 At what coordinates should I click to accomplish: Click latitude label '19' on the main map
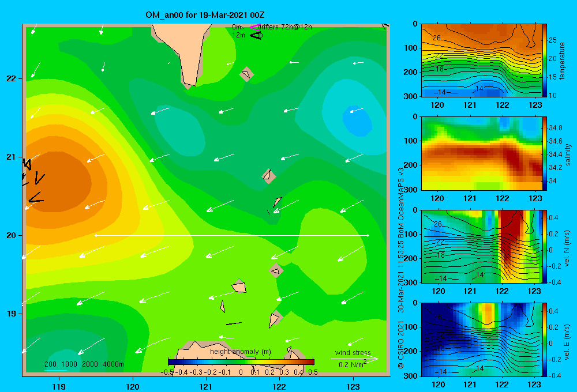[11, 314]
